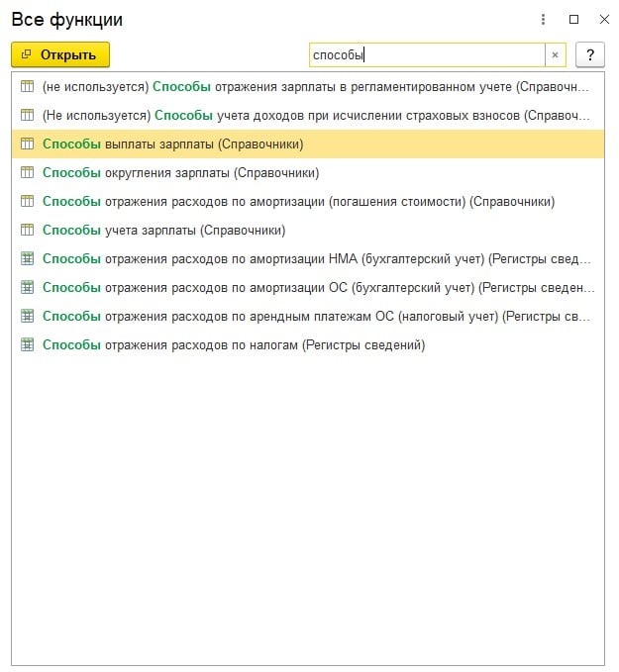
Task: Click catalog icon beside Способы выплаты зарплаты
Action: [x=27, y=144]
